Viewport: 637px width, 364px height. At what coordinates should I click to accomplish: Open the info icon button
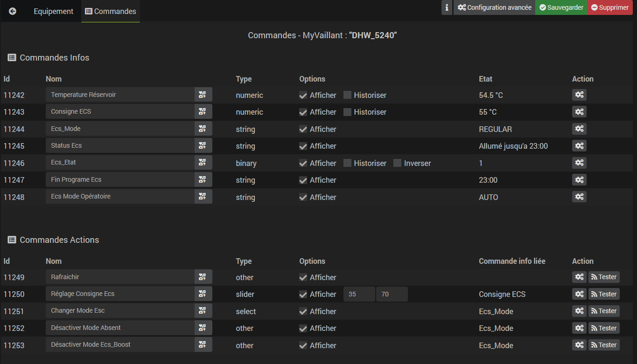coord(447,7)
